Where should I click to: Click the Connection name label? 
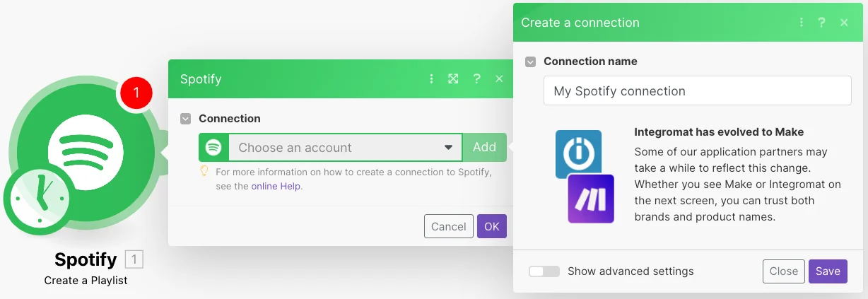pos(590,61)
